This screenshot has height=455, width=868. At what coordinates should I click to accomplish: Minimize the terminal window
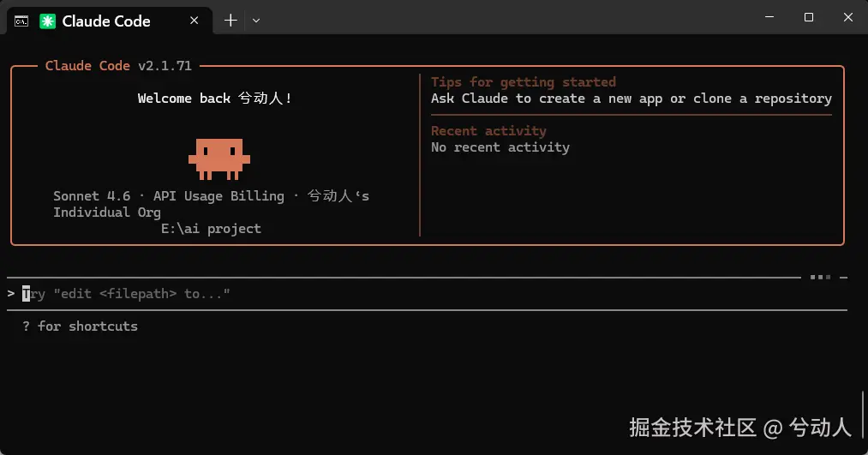769,17
